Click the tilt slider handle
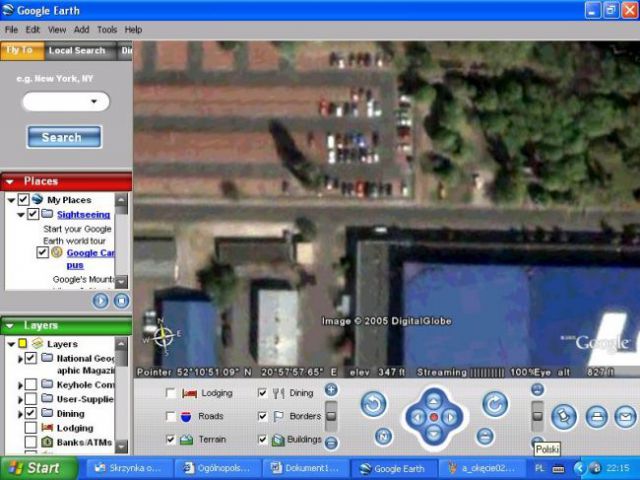This screenshot has width=640, height=480. [x=538, y=416]
